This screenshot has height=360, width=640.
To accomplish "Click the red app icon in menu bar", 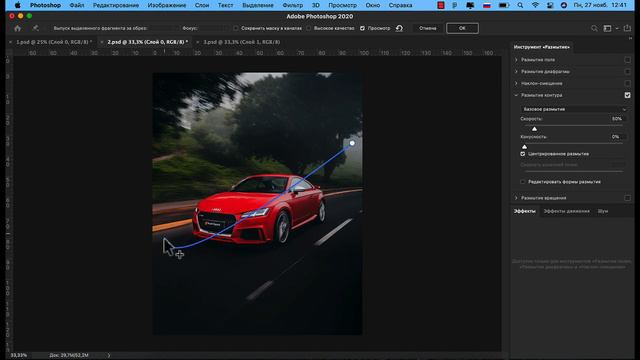I will pos(440,5).
